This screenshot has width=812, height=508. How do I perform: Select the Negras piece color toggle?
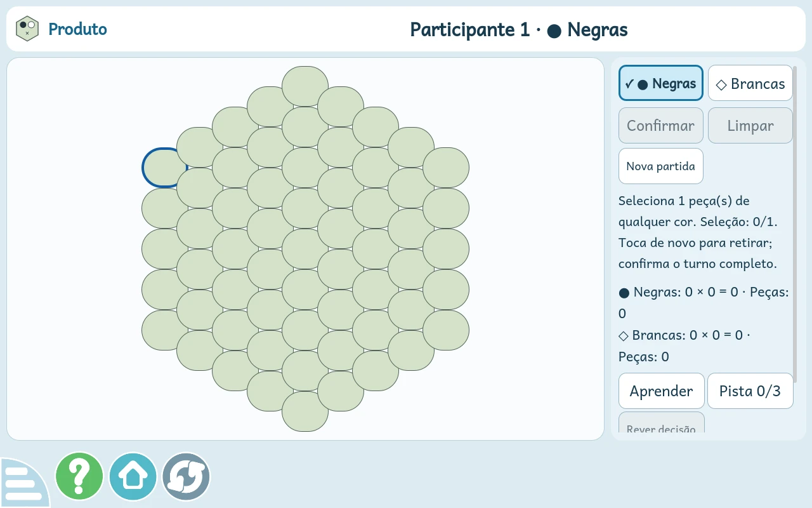click(661, 83)
